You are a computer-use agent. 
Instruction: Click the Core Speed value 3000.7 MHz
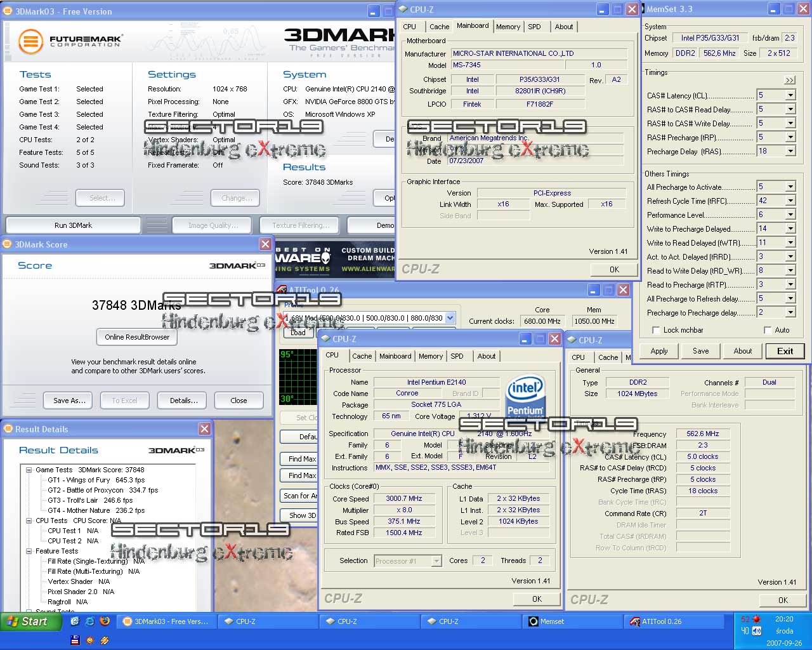coord(404,499)
